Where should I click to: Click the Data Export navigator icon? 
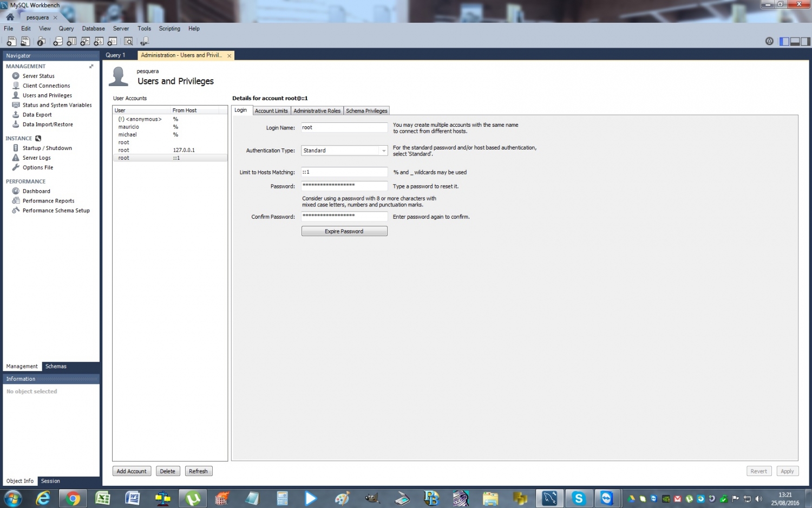point(16,115)
